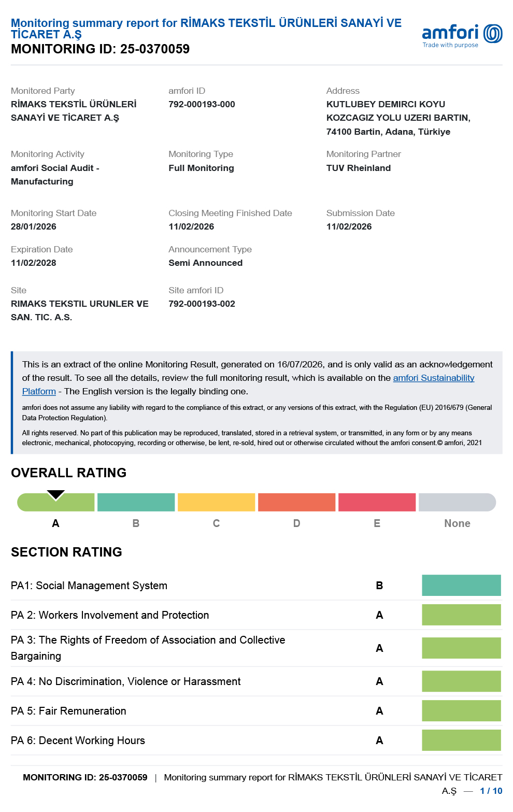Select PA 5: Fair Remuneration row text

pos(68,711)
